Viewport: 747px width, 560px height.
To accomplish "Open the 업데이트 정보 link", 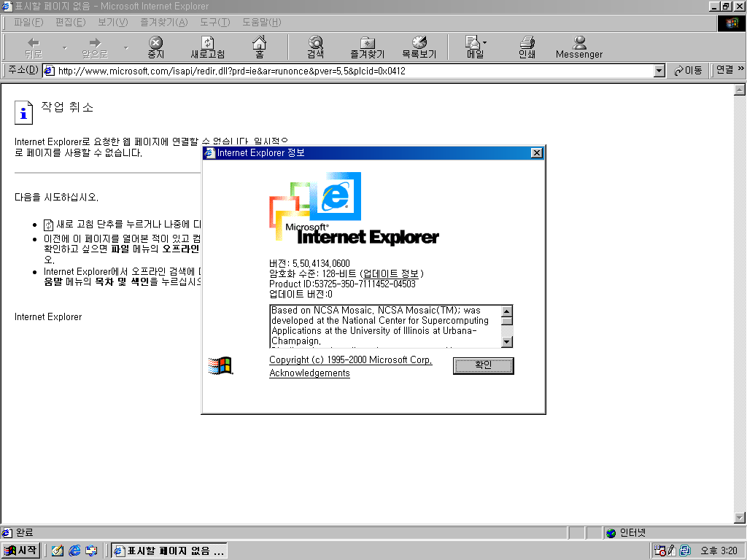I will [x=391, y=273].
